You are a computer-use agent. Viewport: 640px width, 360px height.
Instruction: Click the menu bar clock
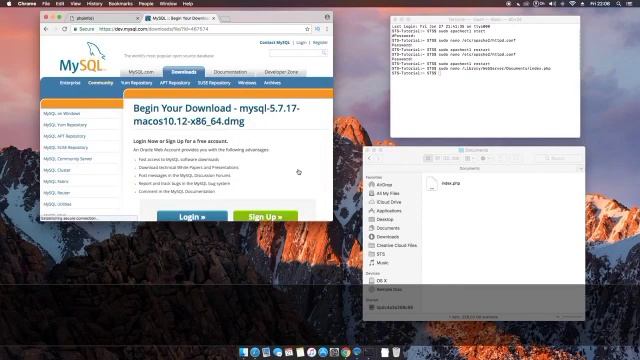[x=600, y=4]
